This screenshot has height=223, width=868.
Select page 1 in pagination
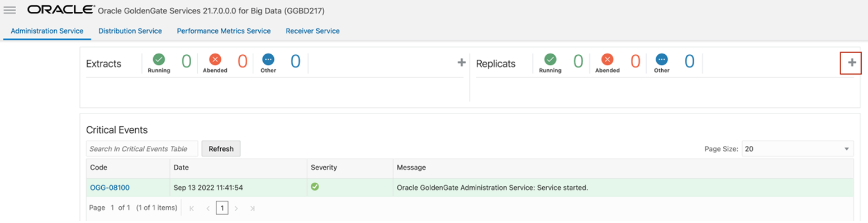(x=222, y=208)
